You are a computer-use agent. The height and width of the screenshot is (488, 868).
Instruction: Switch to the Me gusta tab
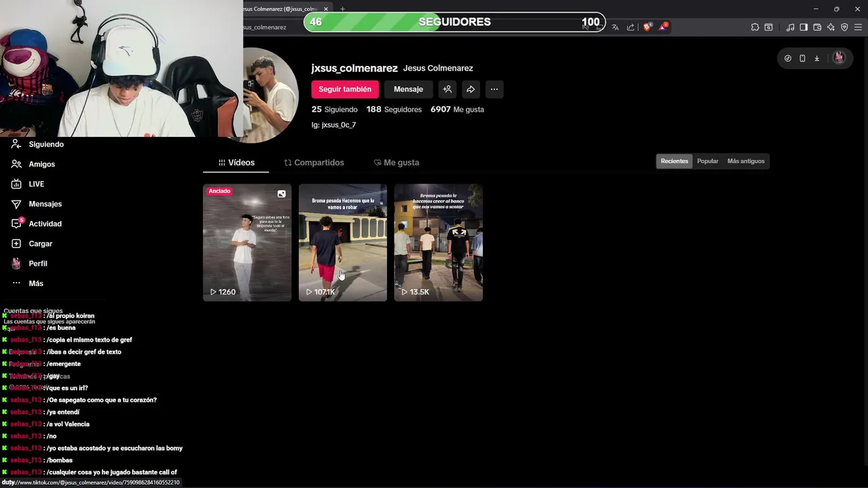coord(397,163)
